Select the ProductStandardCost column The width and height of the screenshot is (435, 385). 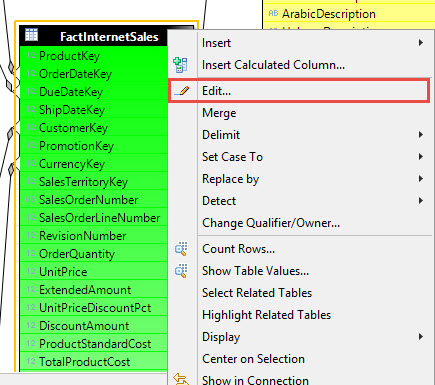tap(93, 343)
